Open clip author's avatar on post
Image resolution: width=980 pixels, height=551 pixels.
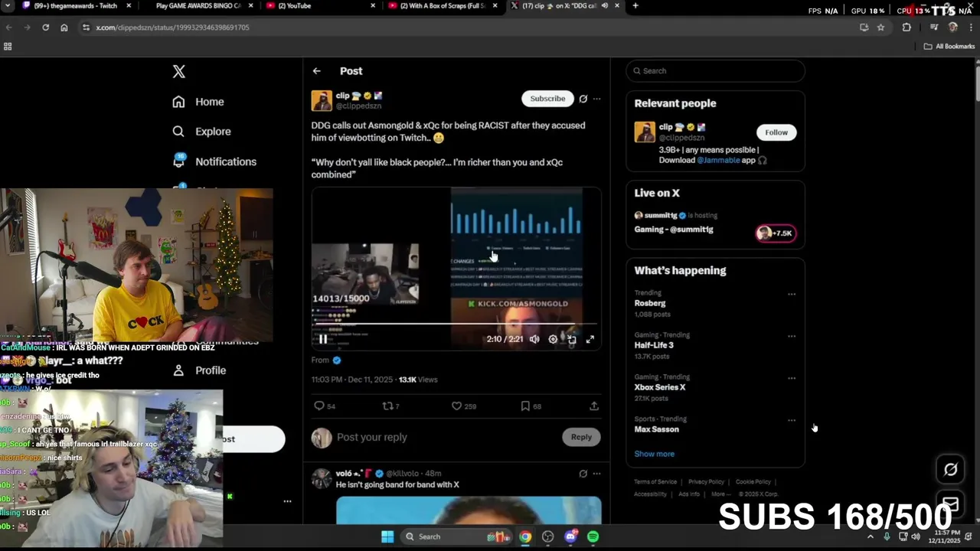pos(322,101)
